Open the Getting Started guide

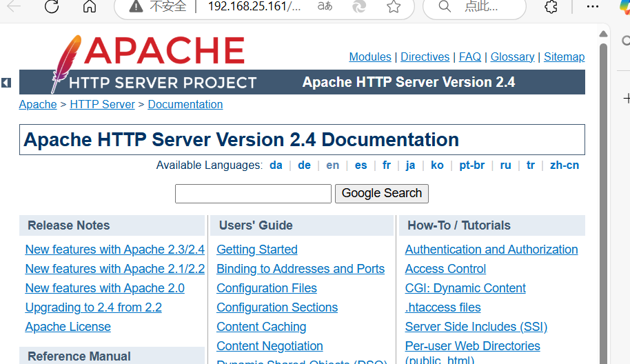click(x=257, y=250)
